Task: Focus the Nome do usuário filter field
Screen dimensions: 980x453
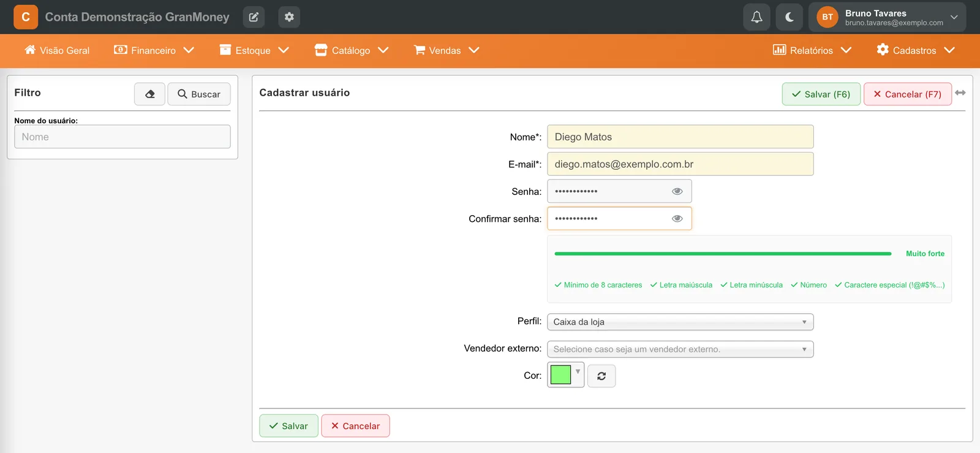Action: pos(123,137)
